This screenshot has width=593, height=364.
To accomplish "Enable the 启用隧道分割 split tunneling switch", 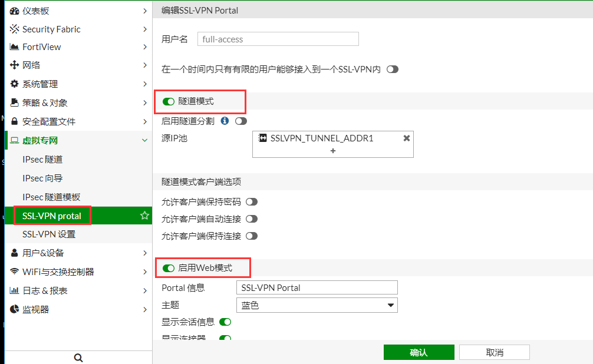I will tap(241, 121).
